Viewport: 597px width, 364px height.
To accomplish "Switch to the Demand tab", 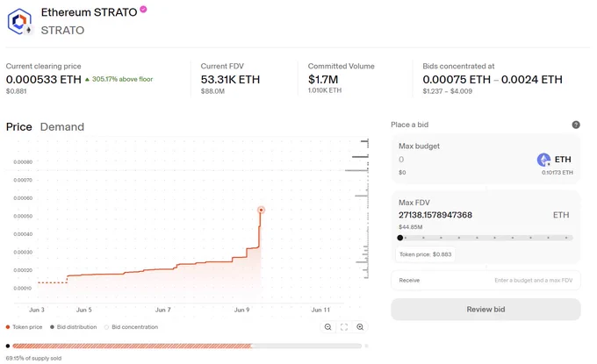I will click(62, 127).
